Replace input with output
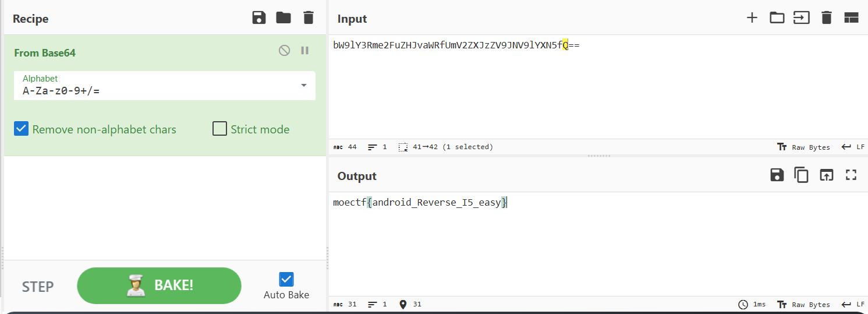Screen dimensions: 868x314 (x=826, y=175)
